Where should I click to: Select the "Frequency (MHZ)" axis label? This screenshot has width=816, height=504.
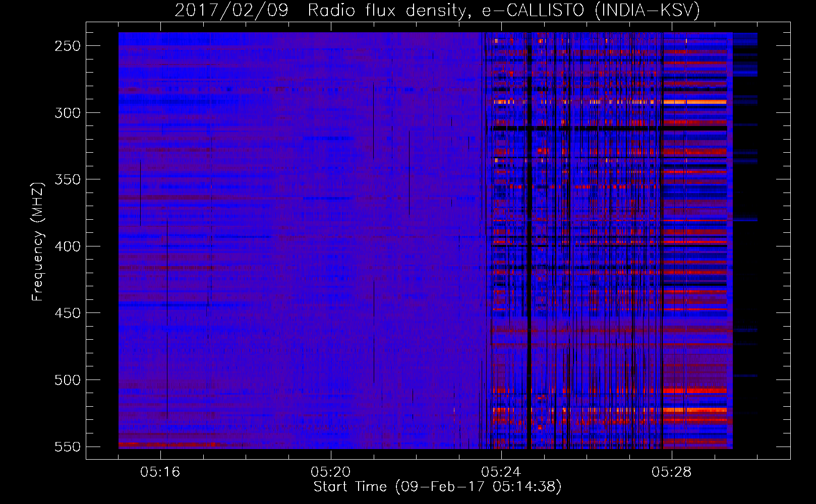pyautogui.click(x=38, y=241)
